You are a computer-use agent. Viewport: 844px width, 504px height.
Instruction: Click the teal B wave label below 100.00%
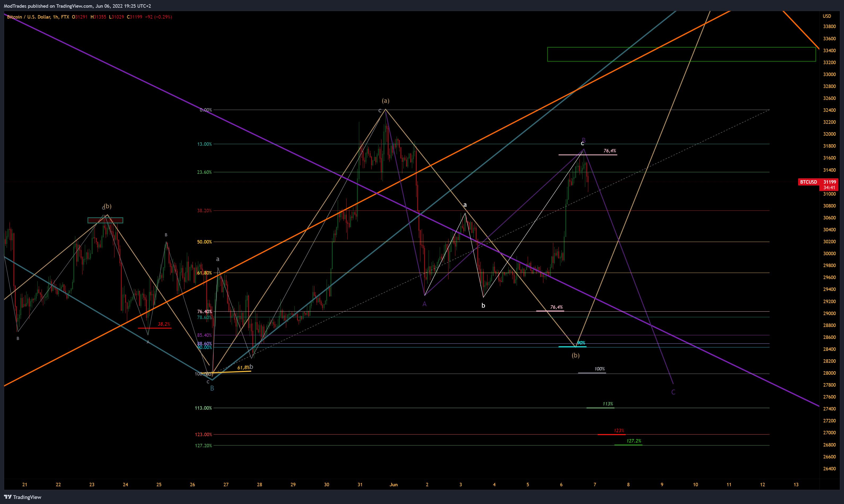pyautogui.click(x=212, y=388)
